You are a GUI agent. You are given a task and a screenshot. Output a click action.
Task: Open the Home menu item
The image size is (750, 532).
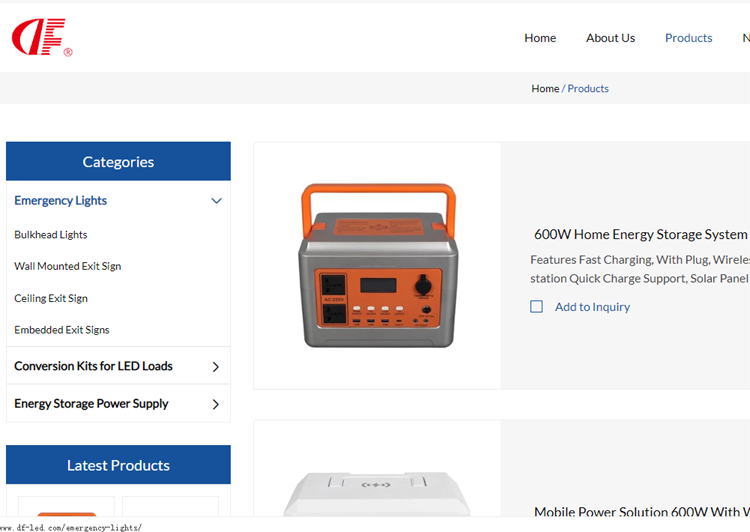(540, 38)
